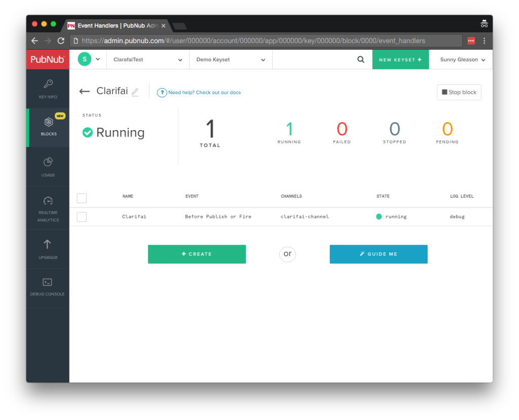Open the 'Need help? Check out our docs' link
Viewport: 519px width, 420px height.
pos(204,93)
